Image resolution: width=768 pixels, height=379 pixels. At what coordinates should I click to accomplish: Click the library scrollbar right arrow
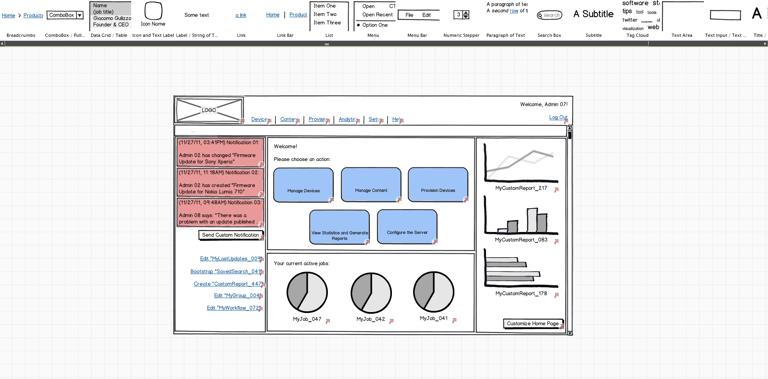(765, 44)
